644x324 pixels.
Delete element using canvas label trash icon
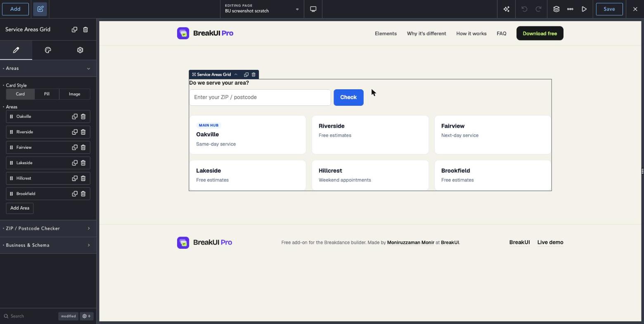(253, 75)
